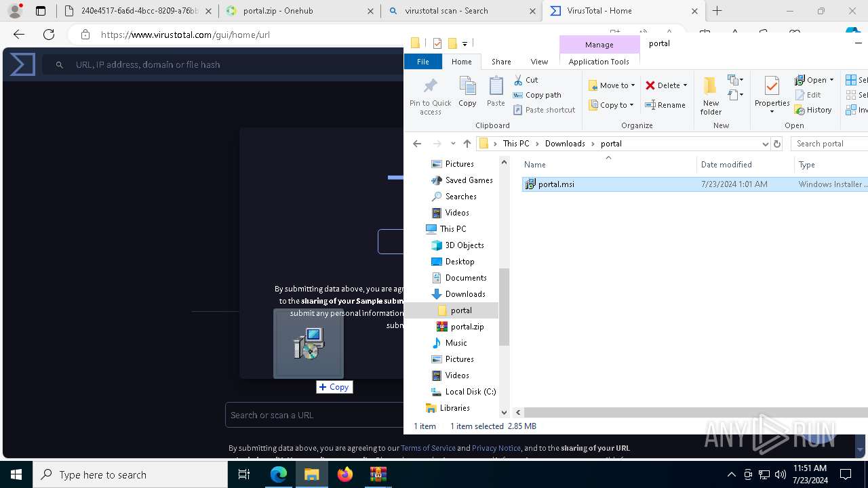Click Rename in Organize group
This screenshot has width=868, height=488.
click(665, 105)
